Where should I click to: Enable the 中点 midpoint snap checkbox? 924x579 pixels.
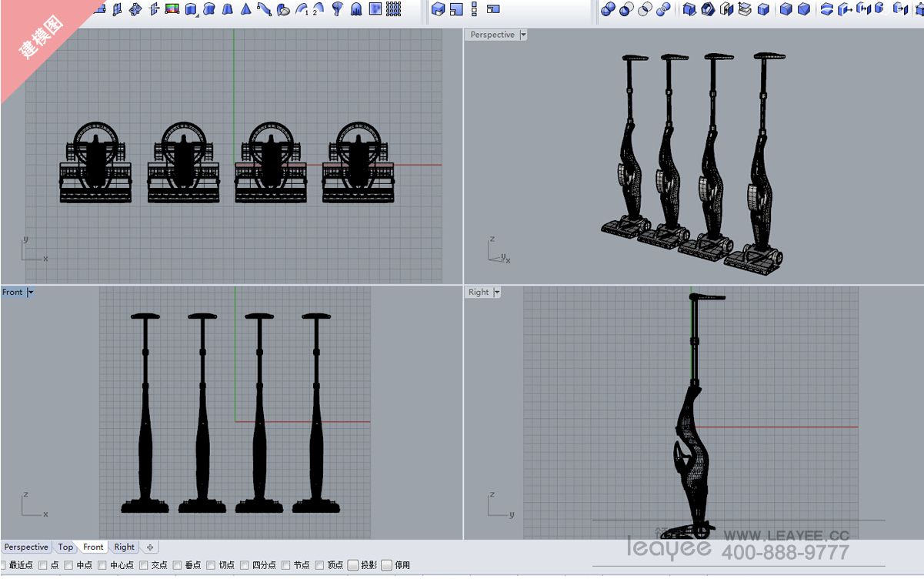pos(68,565)
